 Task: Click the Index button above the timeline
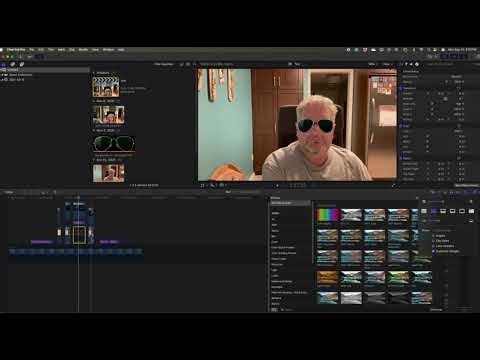[x=9, y=192]
